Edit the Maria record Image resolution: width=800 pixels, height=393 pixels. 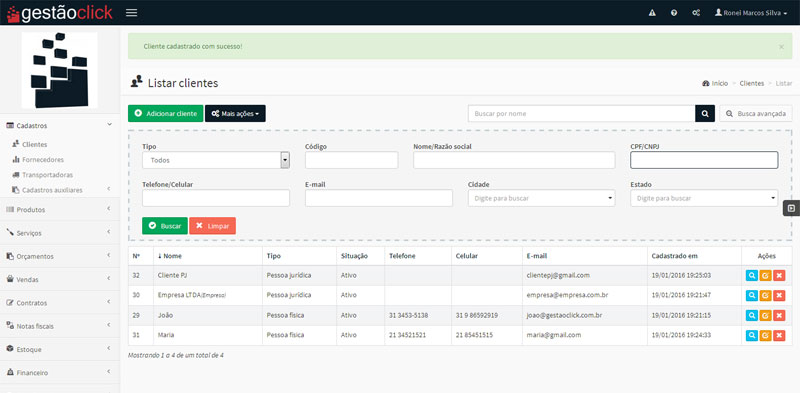click(x=765, y=335)
